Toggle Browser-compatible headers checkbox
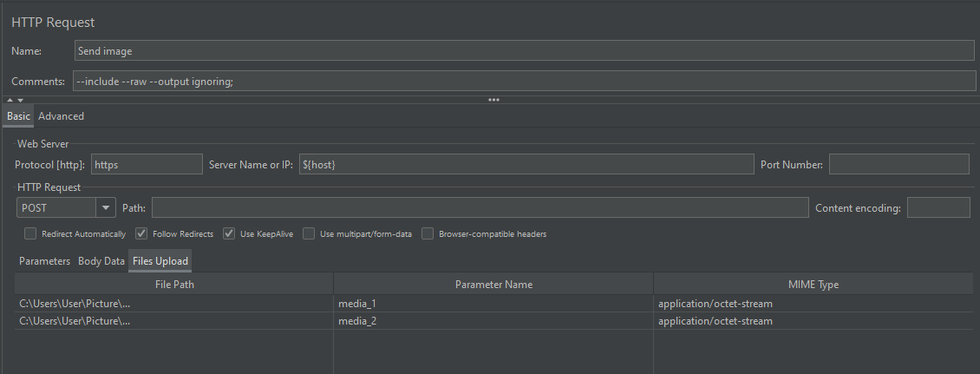 (428, 233)
